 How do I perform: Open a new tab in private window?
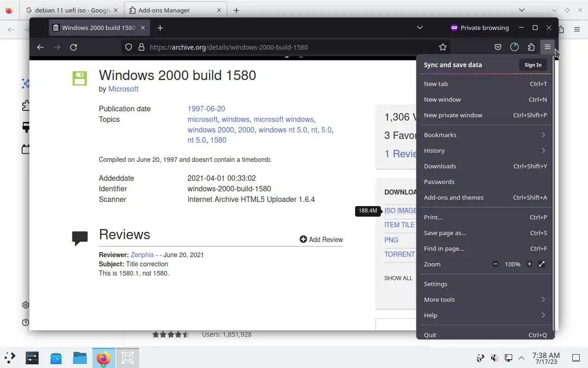(160, 28)
